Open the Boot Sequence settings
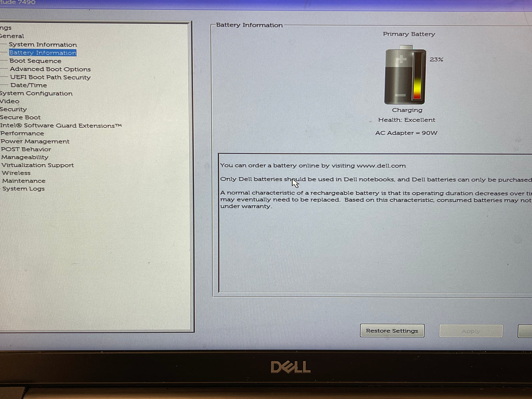Screen dimensions: 532x399 (35, 61)
